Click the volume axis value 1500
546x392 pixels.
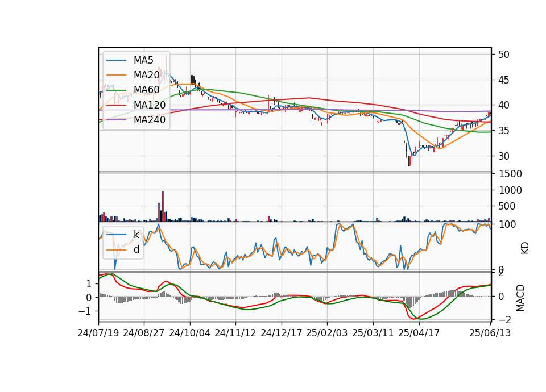pos(511,174)
